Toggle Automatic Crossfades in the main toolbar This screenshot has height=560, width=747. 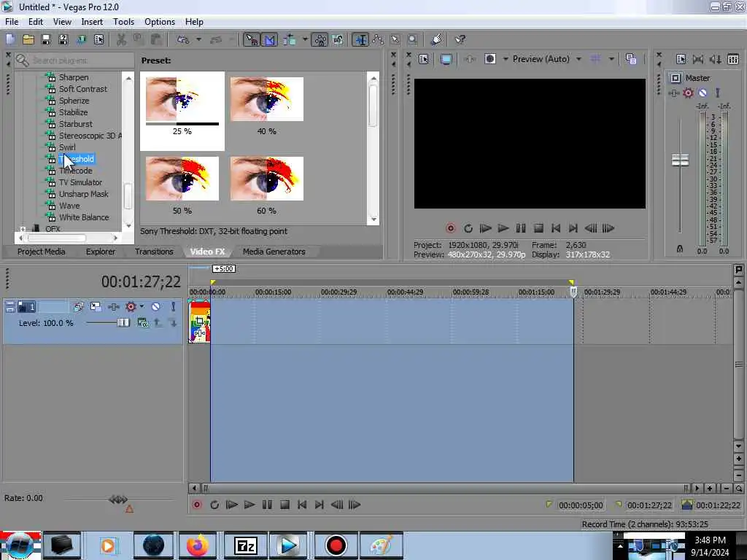coord(269,39)
